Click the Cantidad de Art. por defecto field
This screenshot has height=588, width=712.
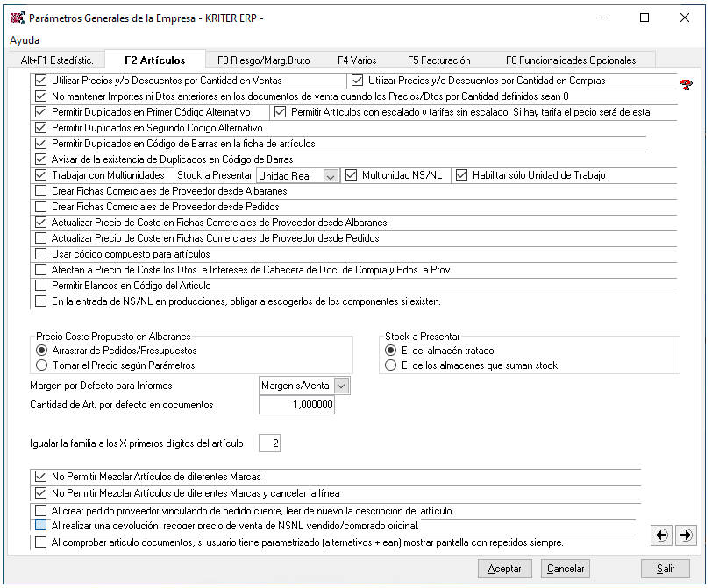pos(297,405)
